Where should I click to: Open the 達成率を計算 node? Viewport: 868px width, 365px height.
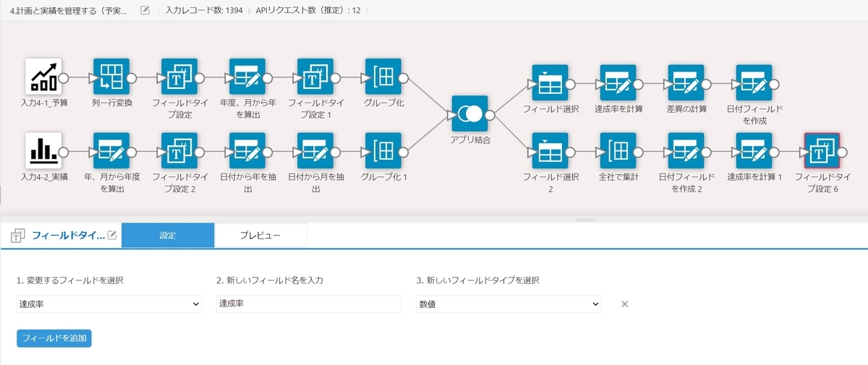point(618,83)
